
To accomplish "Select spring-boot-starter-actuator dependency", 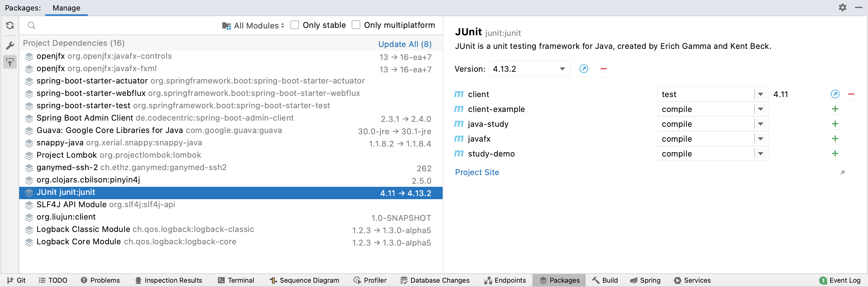I will pyautogui.click(x=231, y=81).
